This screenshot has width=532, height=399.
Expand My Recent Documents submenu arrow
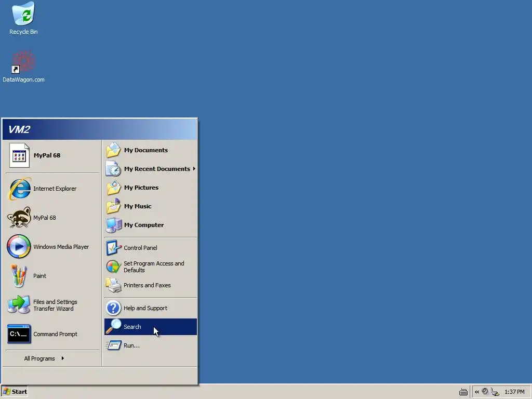coord(194,169)
